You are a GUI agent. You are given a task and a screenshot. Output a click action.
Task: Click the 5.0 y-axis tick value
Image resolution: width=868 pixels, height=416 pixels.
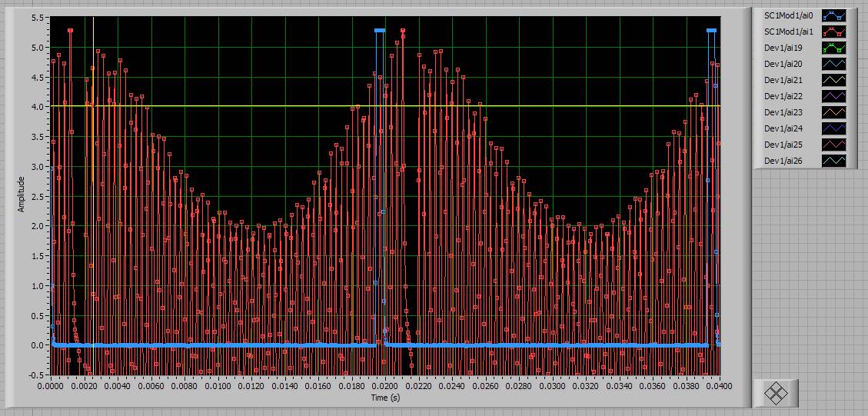(39, 48)
